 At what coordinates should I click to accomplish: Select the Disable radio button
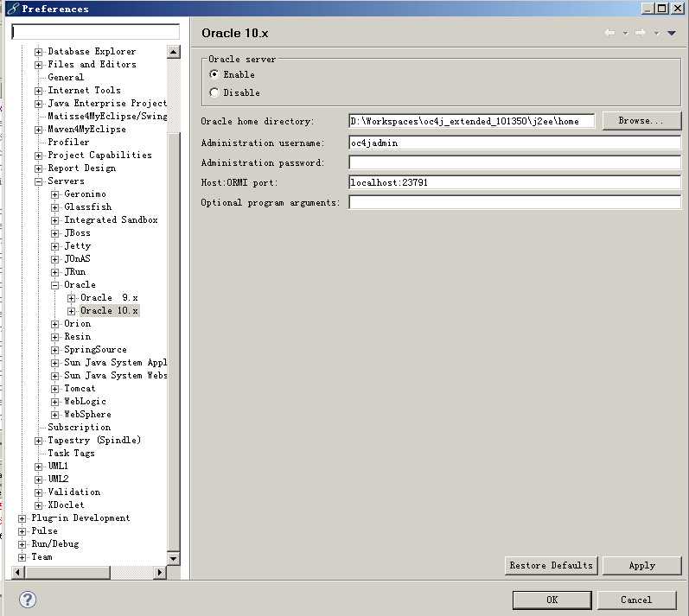coord(214,92)
